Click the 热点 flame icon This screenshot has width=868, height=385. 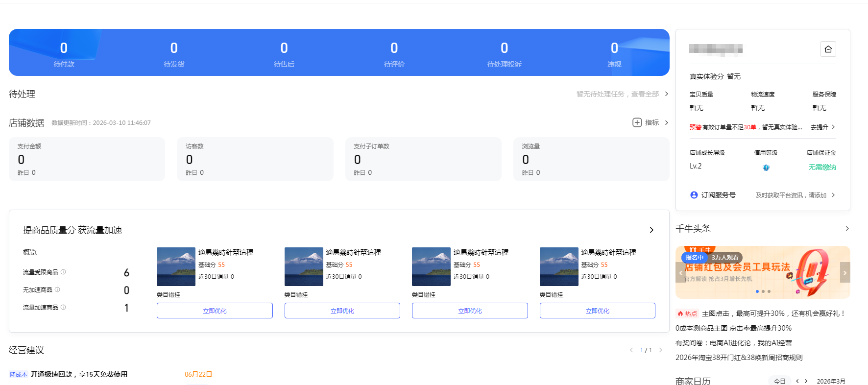coord(680,313)
